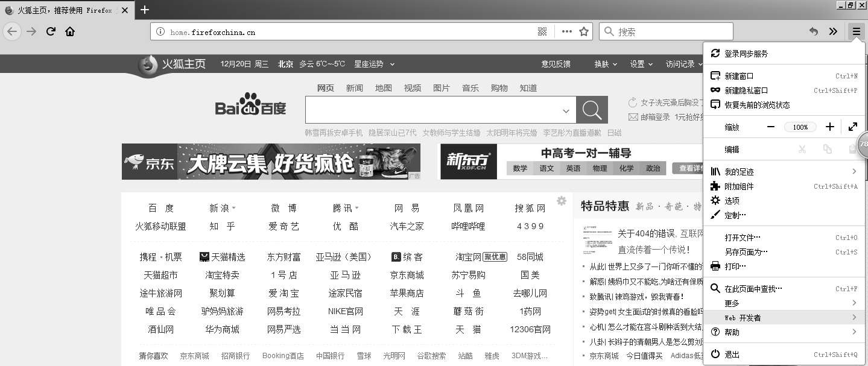Open 12306官网 site link
The width and height of the screenshot is (868, 366).
(530, 329)
